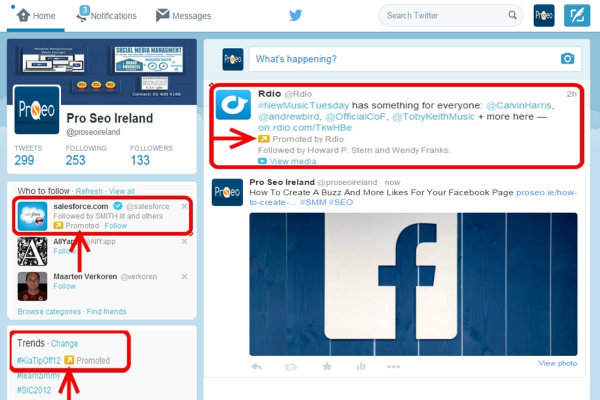Reply to the Pro Seo Ireland tweet
This screenshot has height=400, width=600.
pos(256,367)
